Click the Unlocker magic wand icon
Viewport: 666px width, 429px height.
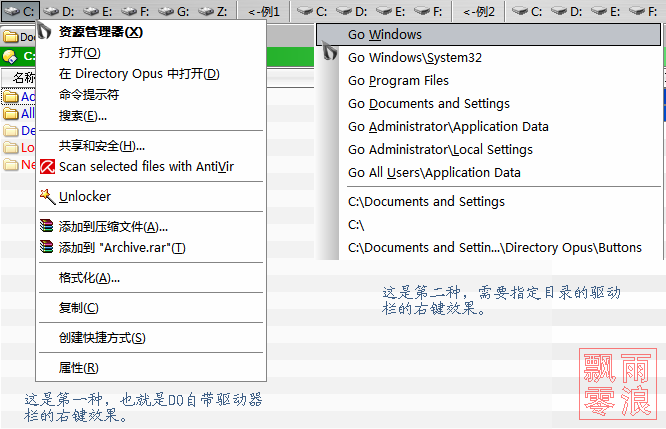tap(47, 197)
